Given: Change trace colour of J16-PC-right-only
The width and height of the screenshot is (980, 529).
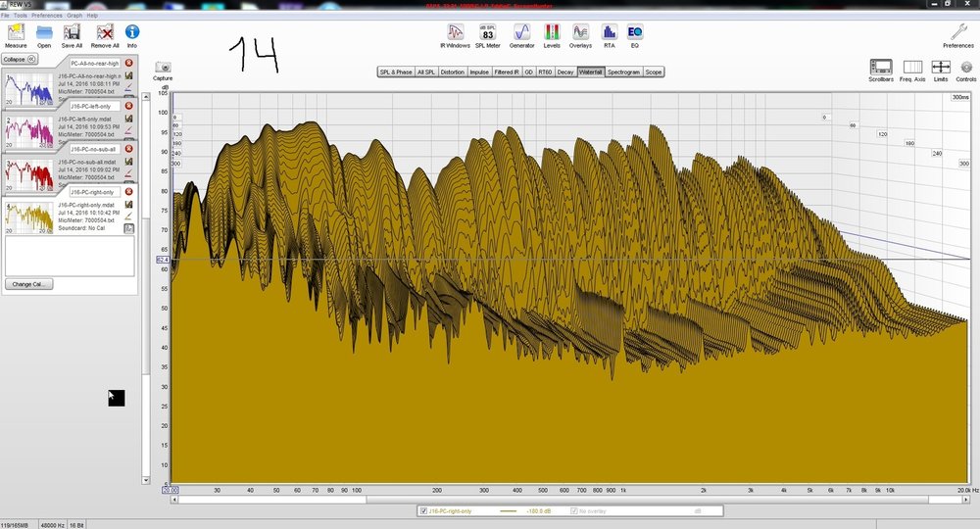Looking at the screenshot, I should 128,216.
